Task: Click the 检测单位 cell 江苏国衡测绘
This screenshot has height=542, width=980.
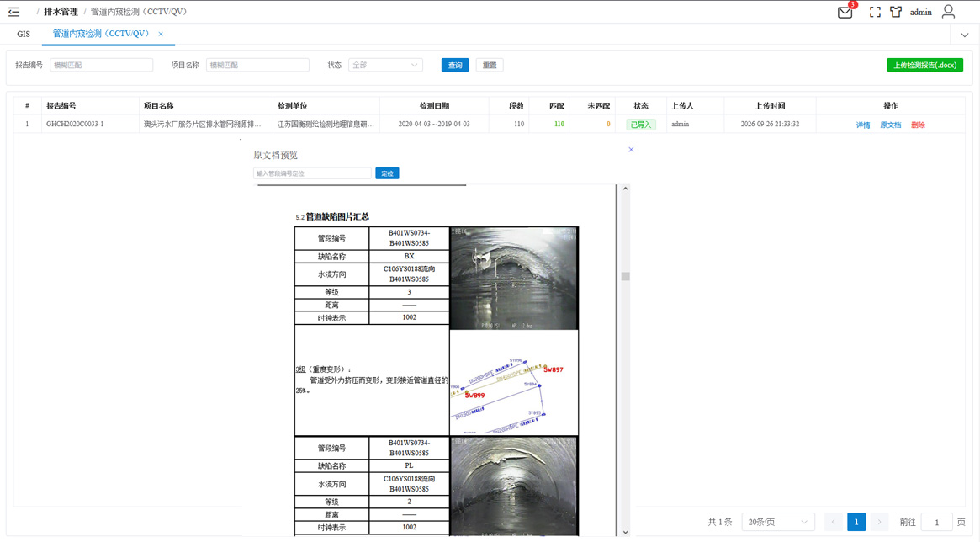Action: pos(326,124)
